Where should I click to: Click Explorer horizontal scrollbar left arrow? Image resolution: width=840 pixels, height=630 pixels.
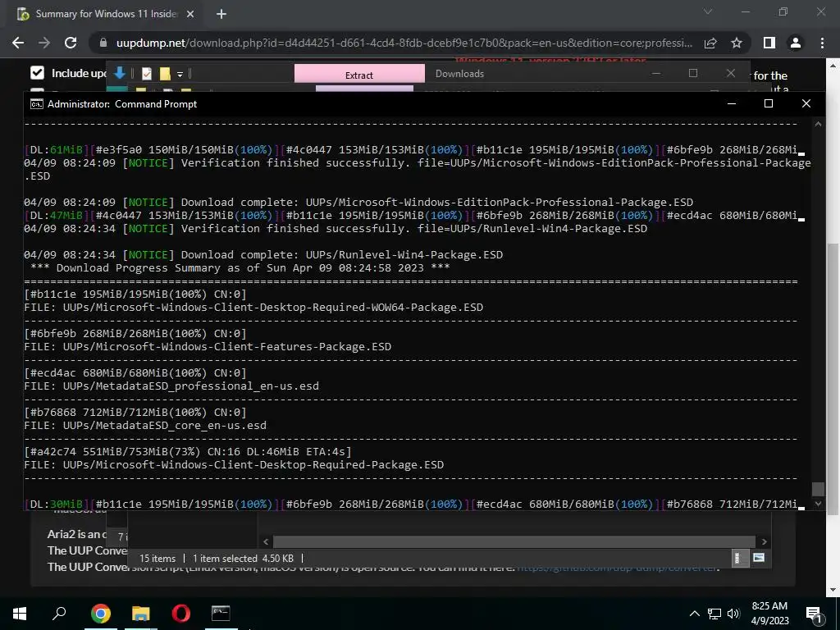[x=266, y=541]
